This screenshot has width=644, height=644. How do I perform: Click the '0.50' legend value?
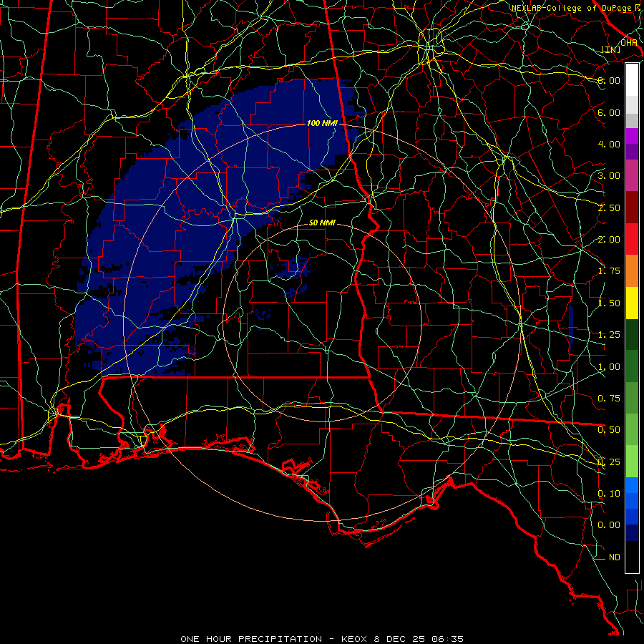coord(609,429)
